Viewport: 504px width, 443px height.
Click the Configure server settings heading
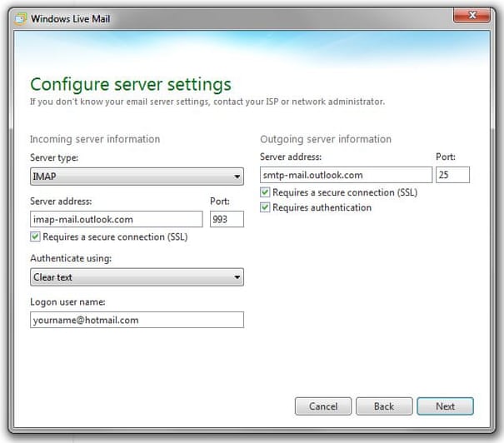click(131, 84)
